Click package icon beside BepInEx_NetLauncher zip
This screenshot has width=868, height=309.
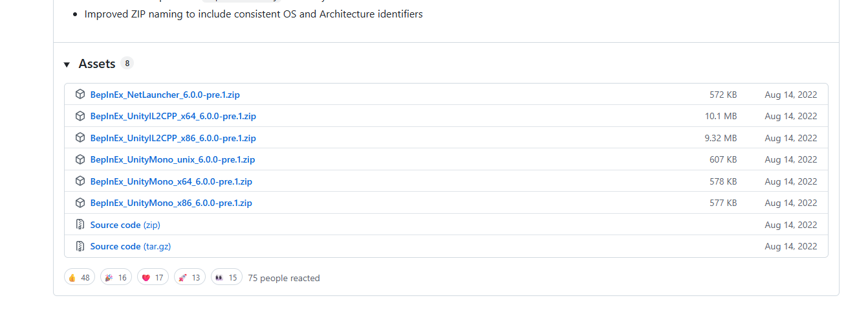(80, 95)
